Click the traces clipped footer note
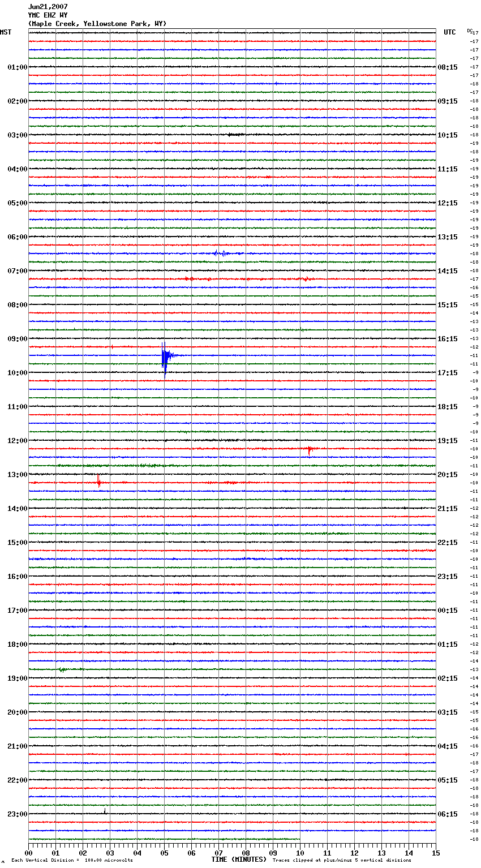 (x=342, y=861)
